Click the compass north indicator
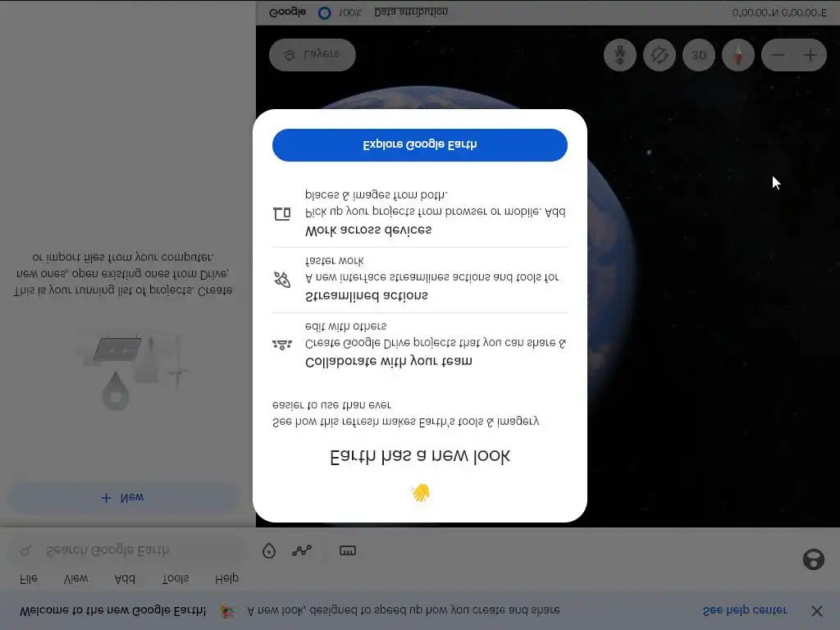840x630 pixels. (x=738, y=55)
